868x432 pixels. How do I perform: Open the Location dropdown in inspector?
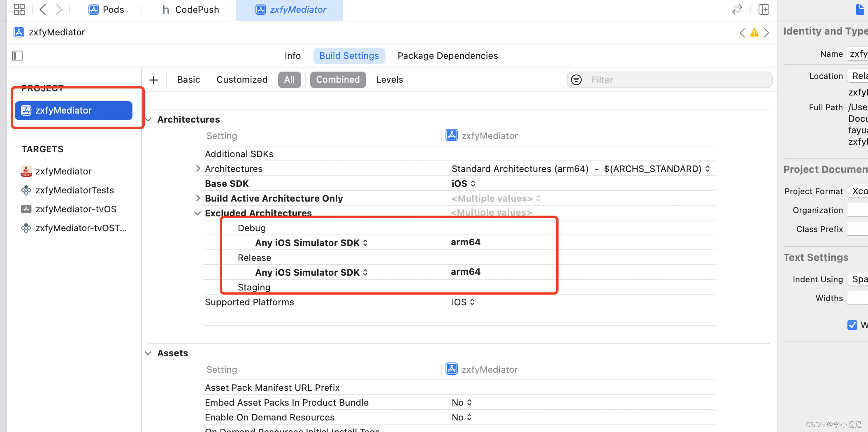click(858, 76)
